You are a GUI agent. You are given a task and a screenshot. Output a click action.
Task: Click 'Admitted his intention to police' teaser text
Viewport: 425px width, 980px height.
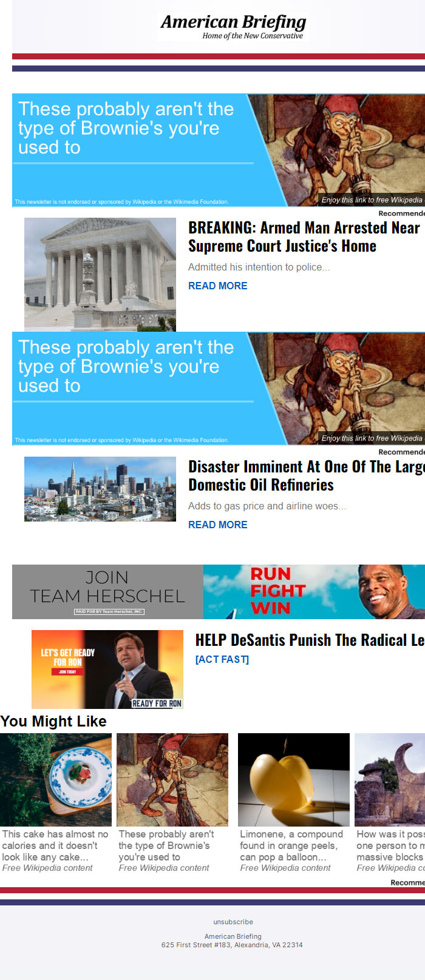coord(259,267)
